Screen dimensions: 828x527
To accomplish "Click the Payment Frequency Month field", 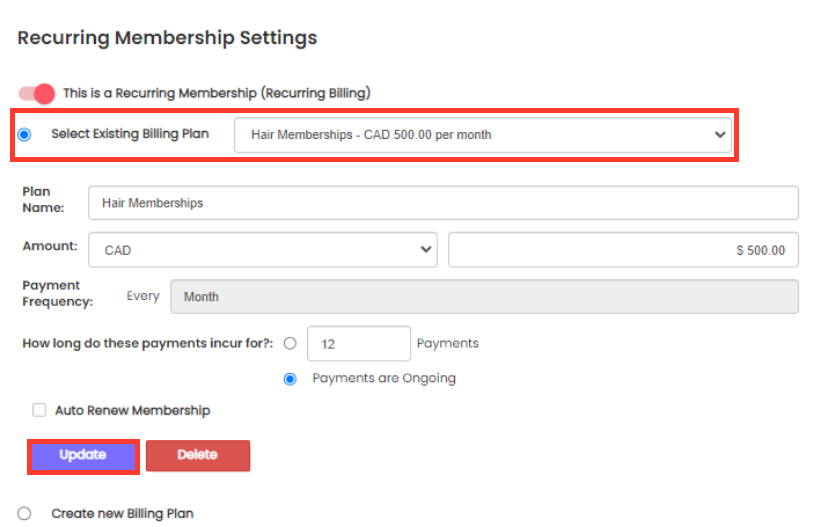I will pos(484,297).
